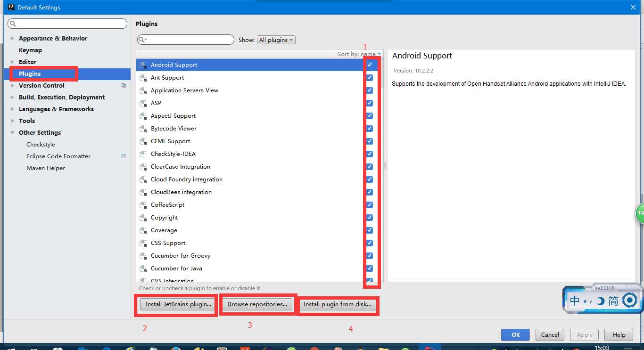Click the CoffeeScript plugin icon
This screenshot has width=644, height=350.
point(143,205)
